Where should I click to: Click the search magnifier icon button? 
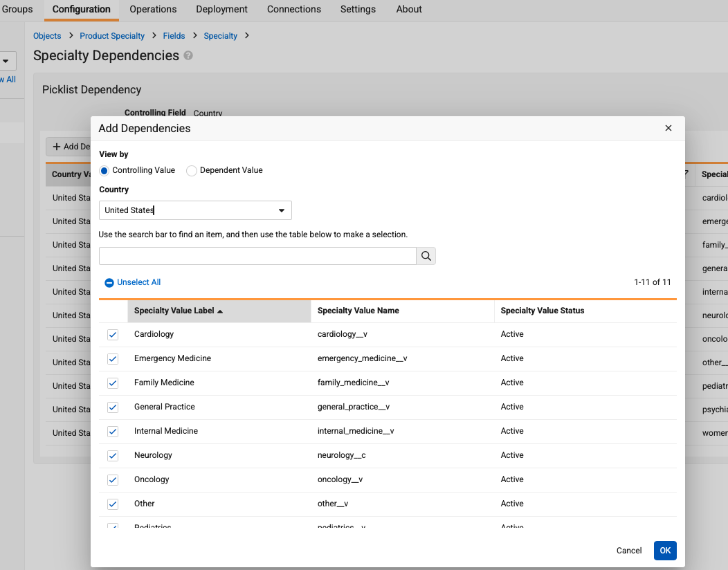426,256
